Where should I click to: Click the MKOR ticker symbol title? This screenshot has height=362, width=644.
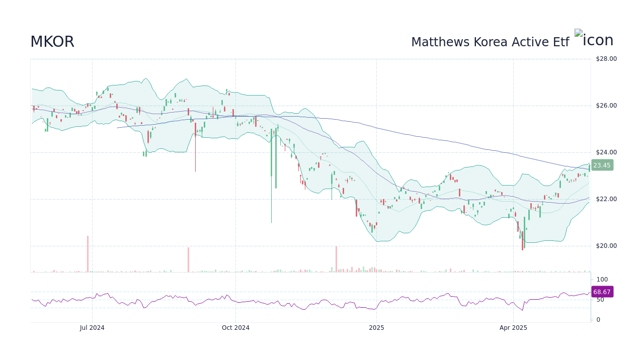(52, 42)
